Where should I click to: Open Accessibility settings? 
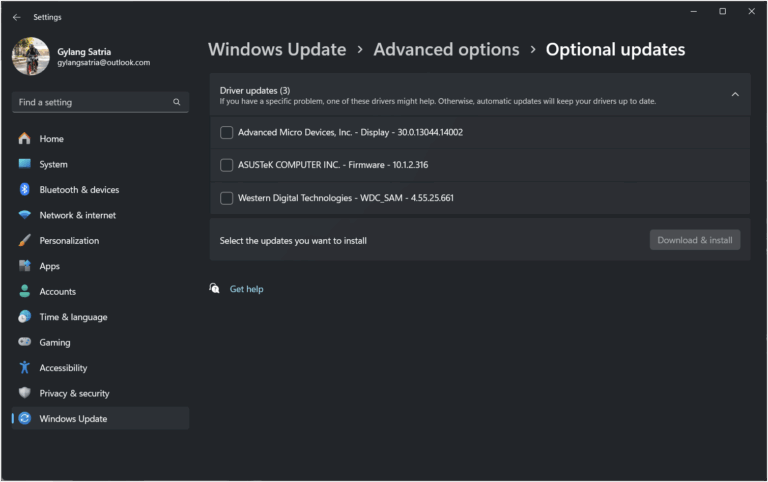(x=100, y=368)
